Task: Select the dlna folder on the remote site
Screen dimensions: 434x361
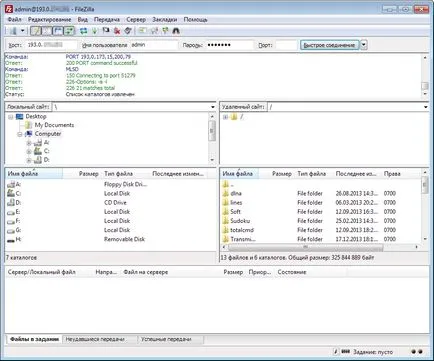Action: [x=321, y=193]
